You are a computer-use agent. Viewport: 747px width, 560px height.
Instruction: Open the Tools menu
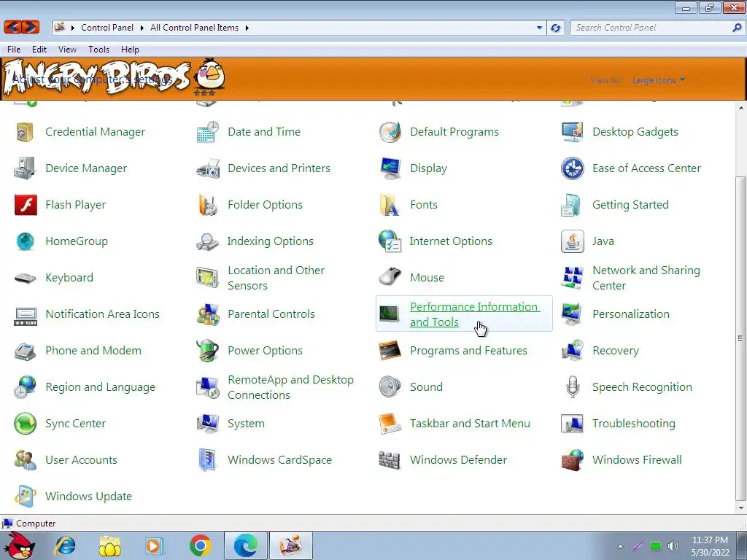98,50
